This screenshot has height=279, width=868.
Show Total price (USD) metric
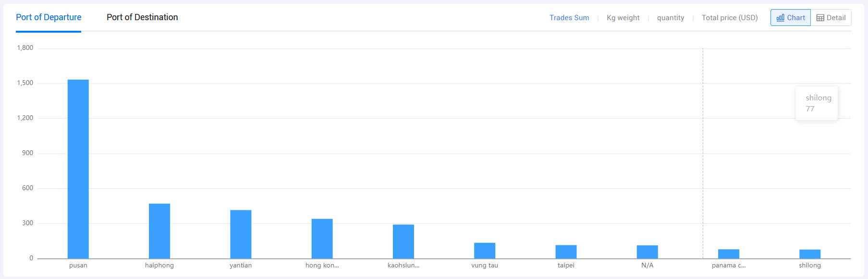[x=730, y=18]
